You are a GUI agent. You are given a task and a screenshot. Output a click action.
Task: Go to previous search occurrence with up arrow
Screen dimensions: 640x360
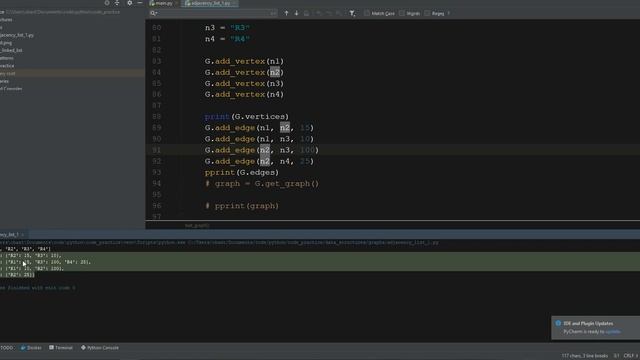(x=287, y=13)
